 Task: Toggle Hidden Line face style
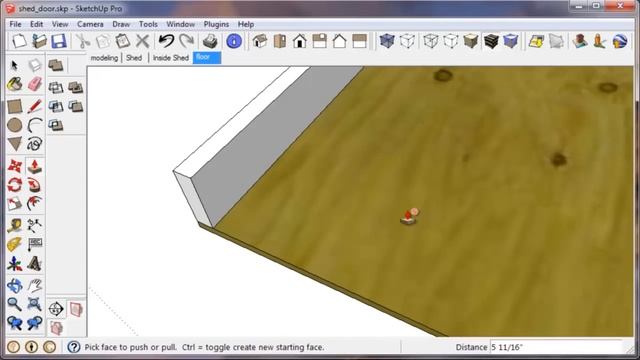tap(451, 41)
